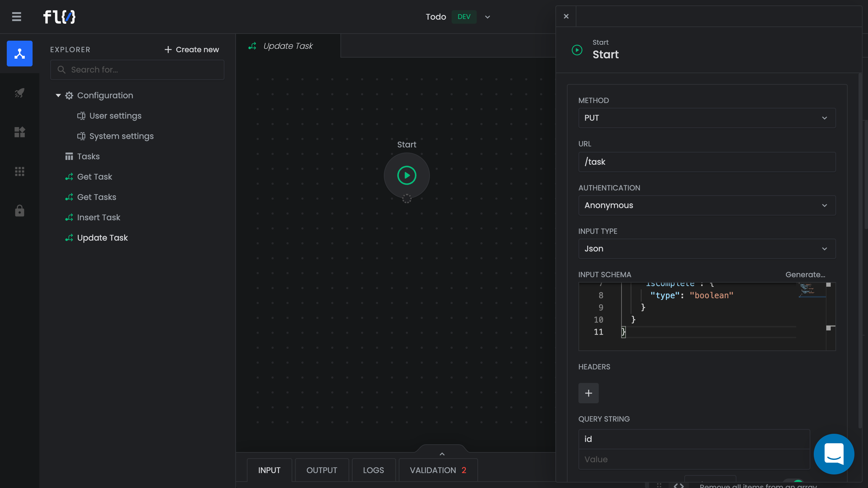Close the Start properties panel
This screenshot has height=488, width=868.
566,16
